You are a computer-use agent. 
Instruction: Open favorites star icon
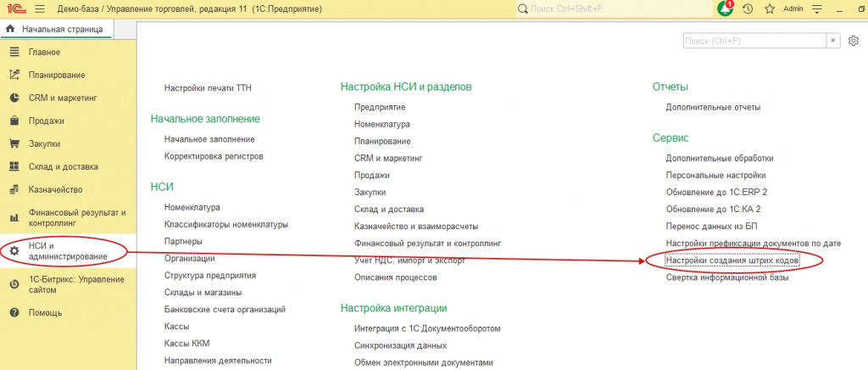tap(769, 8)
